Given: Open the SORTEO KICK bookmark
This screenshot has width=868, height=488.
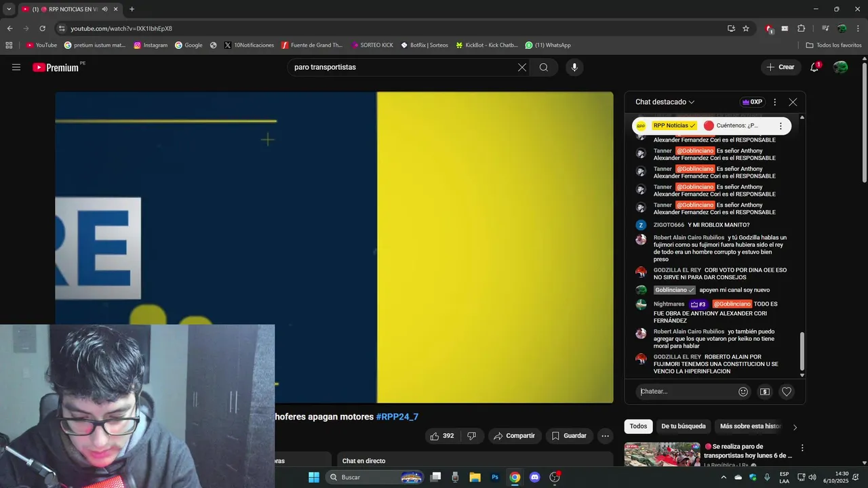Looking at the screenshot, I should click(x=372, y=45).
